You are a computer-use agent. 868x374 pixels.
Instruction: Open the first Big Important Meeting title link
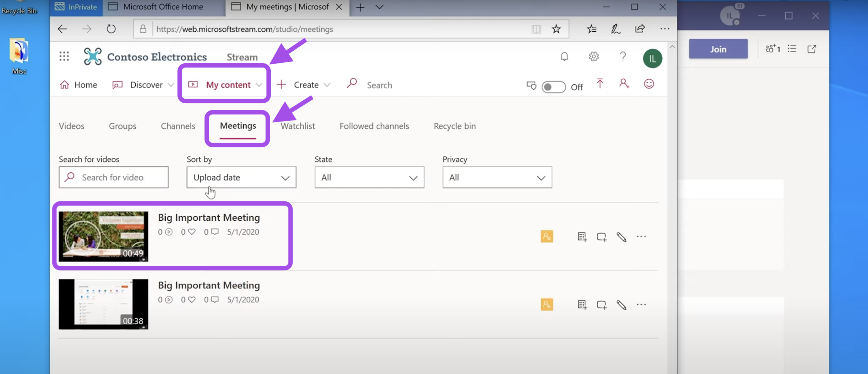click(x=209, y=218)
